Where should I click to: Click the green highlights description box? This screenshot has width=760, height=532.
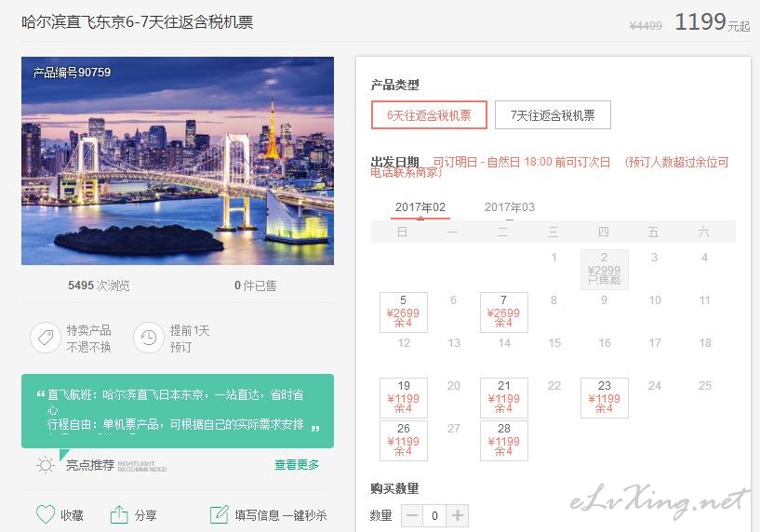[x=178, y=411]
